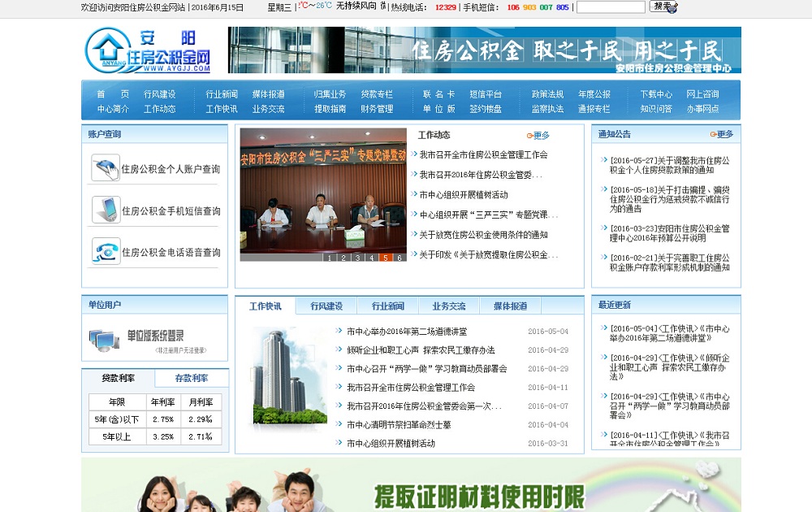
Task: Click the 更多 icon in 工作动态
Action: pos(538,136)
